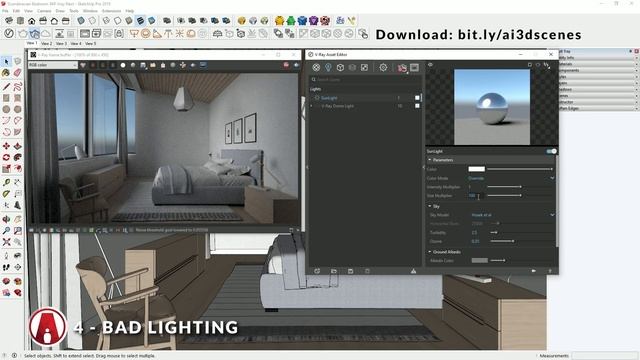This screenshot has width=640, height=360.
Task: Expand the V-Ray Dome Light tree row
Action: [312, 106]
